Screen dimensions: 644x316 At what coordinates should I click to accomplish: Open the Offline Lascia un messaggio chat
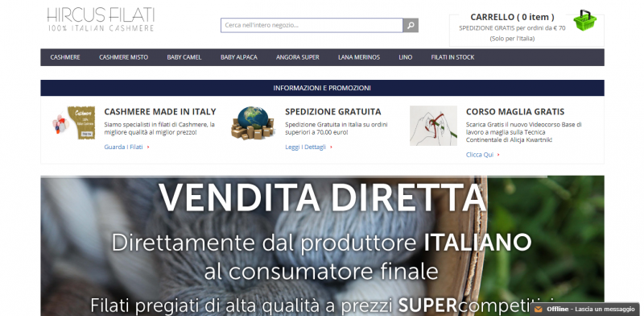click(585, 309)
